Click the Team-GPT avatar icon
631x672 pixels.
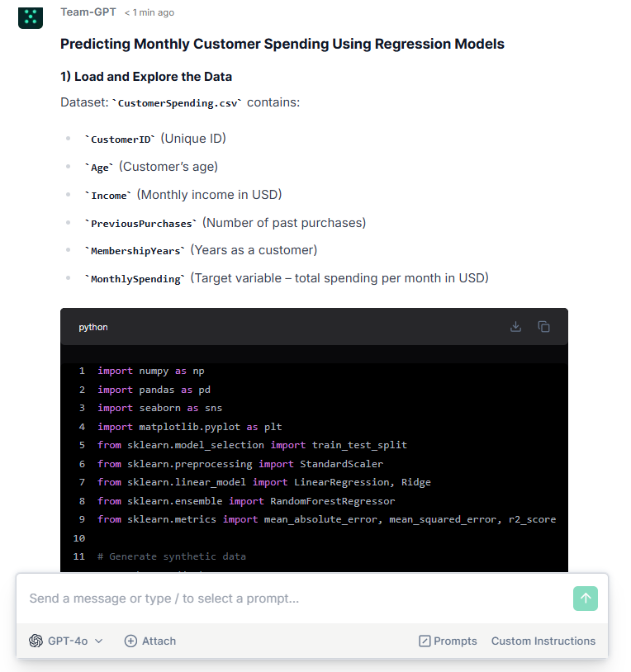pos(31,17)
